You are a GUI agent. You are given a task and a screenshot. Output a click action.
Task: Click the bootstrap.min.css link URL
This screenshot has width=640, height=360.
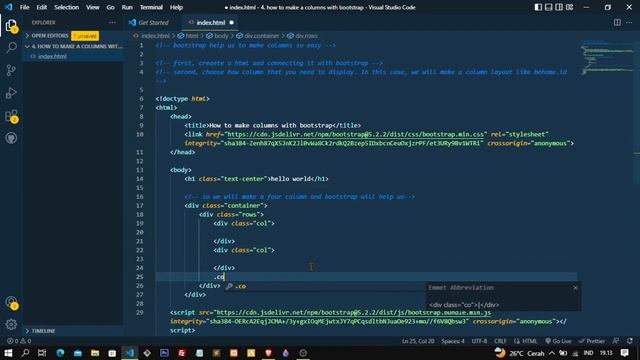355,134
